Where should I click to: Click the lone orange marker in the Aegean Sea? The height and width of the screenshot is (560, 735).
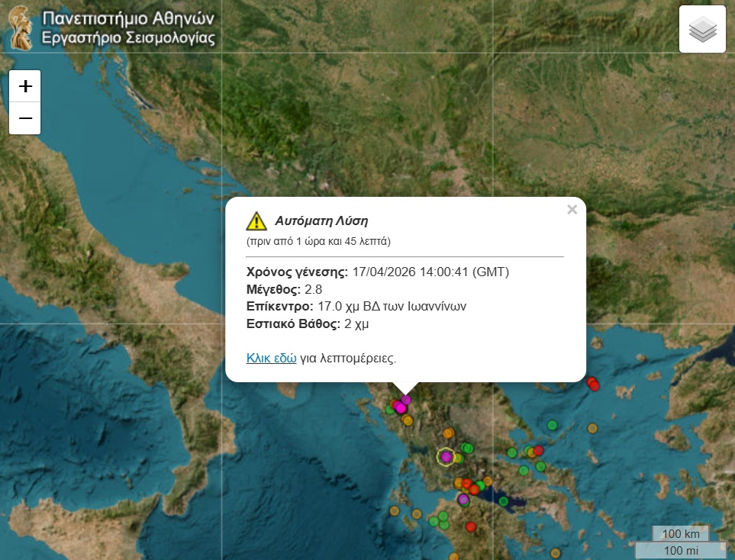[x=592, y=428]
